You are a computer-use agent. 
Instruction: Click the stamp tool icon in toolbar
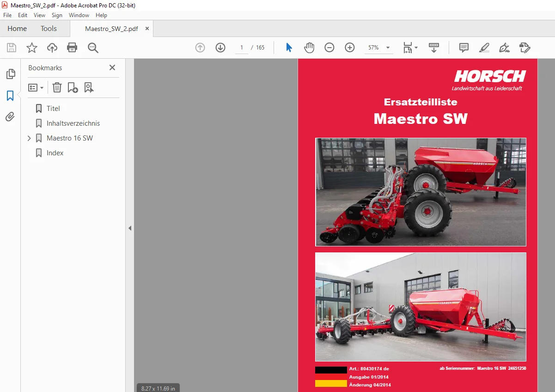click(x=525, y=48)
